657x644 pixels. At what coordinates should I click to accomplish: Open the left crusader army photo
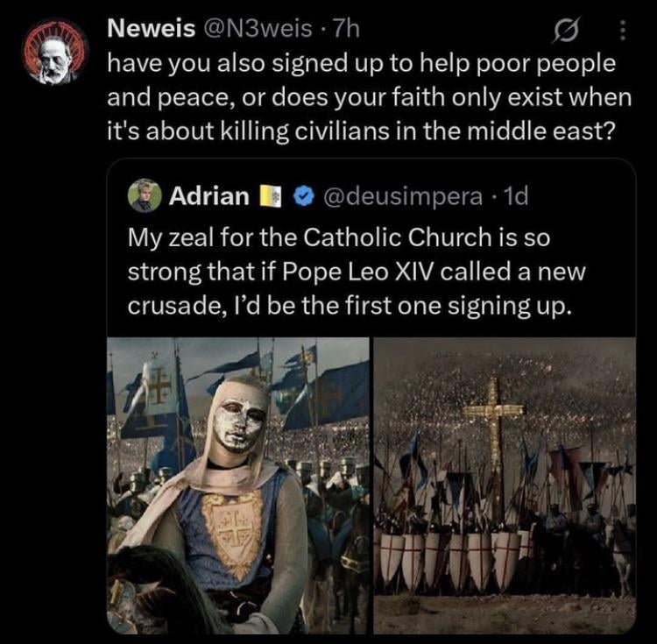[238, 485]
